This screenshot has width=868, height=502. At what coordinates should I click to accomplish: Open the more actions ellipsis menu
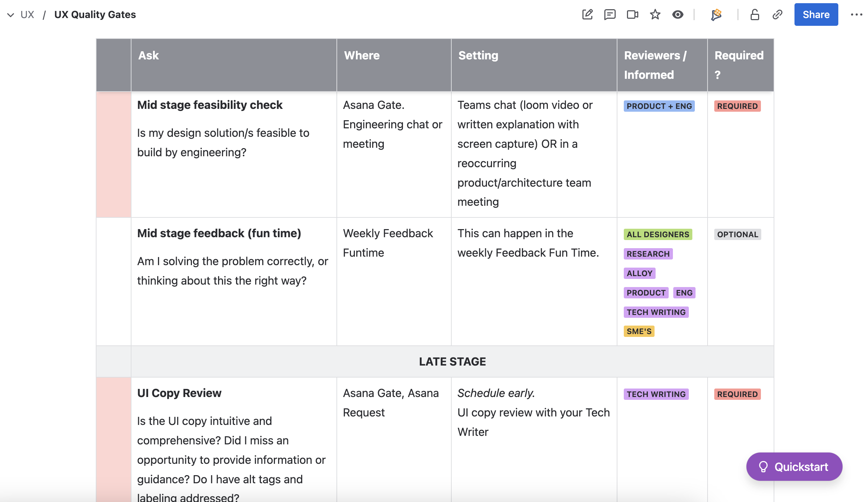856,14
